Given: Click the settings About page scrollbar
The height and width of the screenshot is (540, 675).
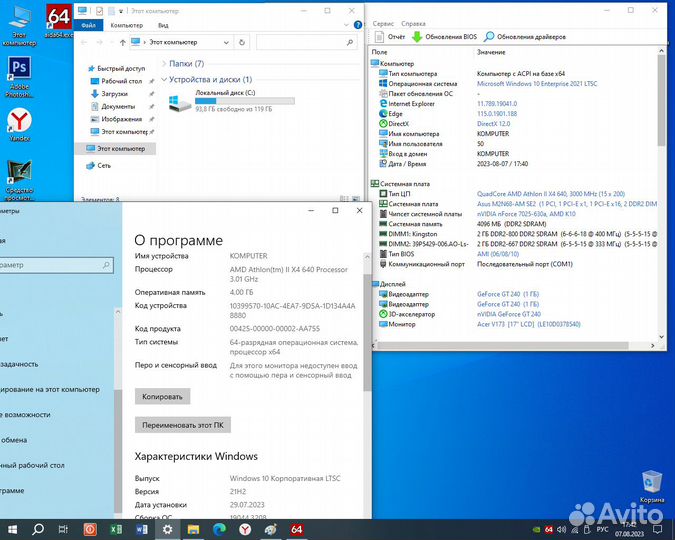Looking at the screenshot, I should click(367, 332).
